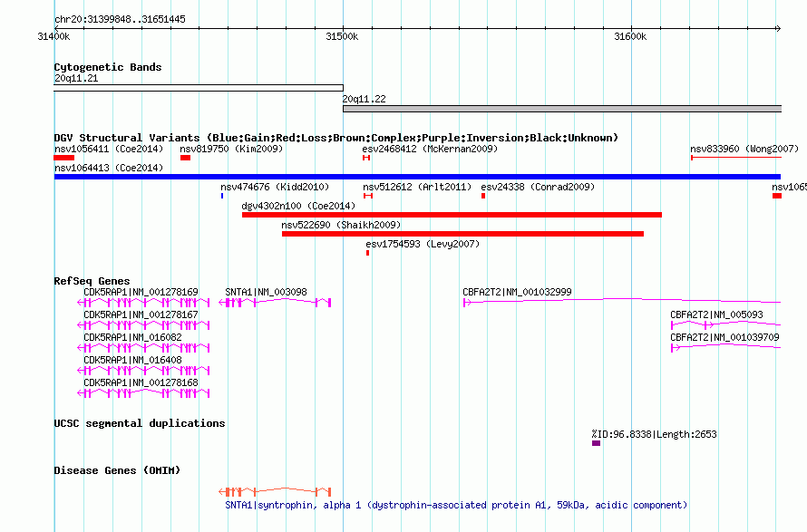This screenshot has width=807, height=532.
Task: Select the CDK5RAP1|NM_001278168 transcript label
Action: pyautogui.click(x=141, y=382)
